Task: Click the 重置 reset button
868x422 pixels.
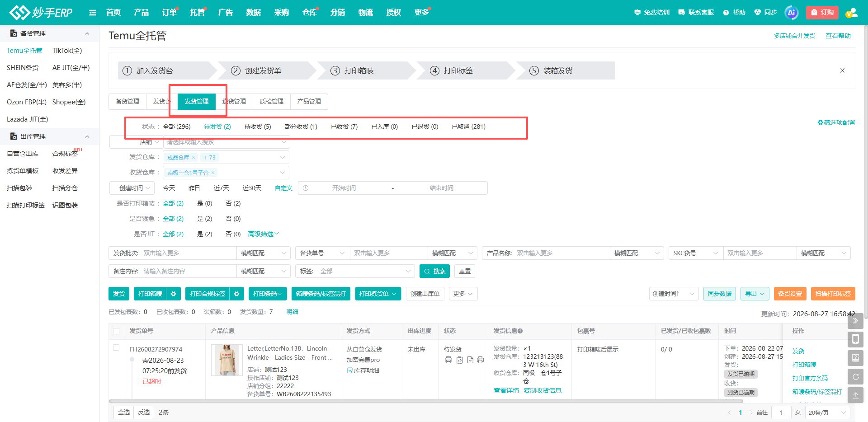Action: pyautogui.click(x=465, y=271)
